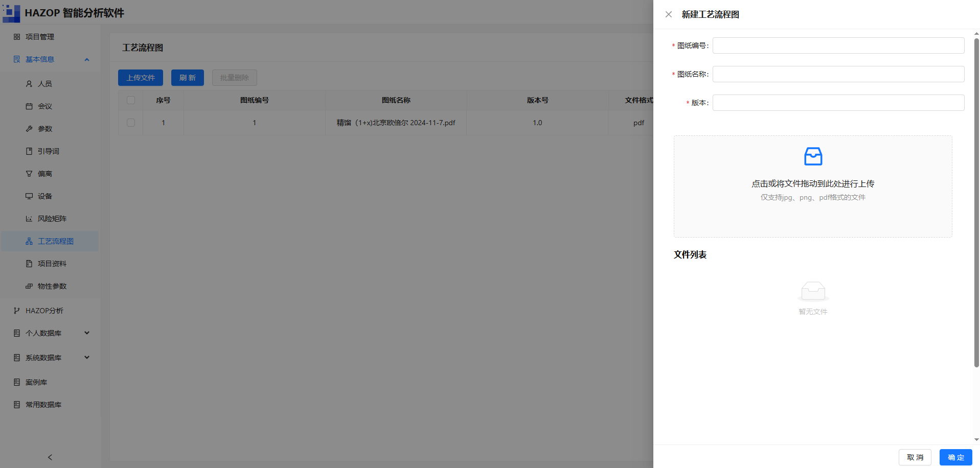Collapse the 基本信息 menu section

coord(87,59)
